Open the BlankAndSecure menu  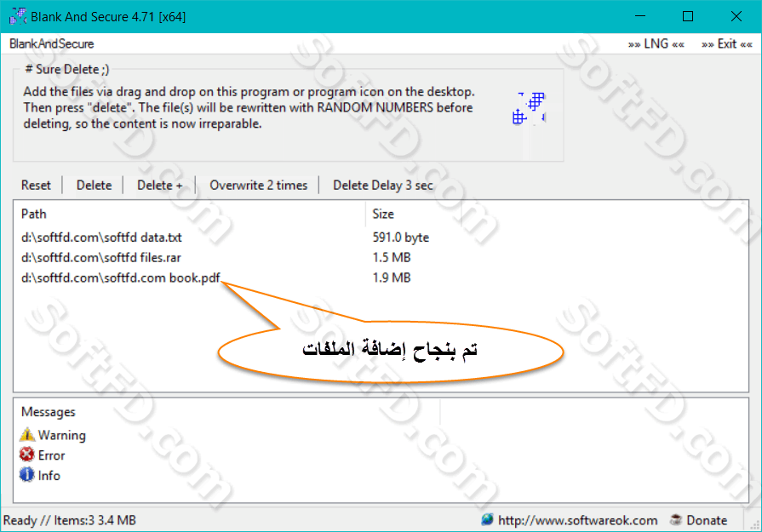52,43
